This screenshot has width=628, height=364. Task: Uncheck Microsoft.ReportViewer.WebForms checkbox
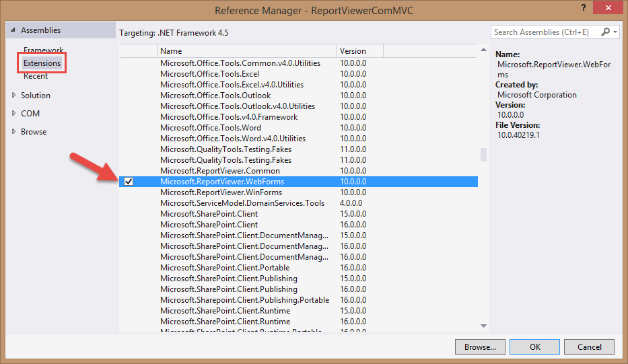[129, 182]
